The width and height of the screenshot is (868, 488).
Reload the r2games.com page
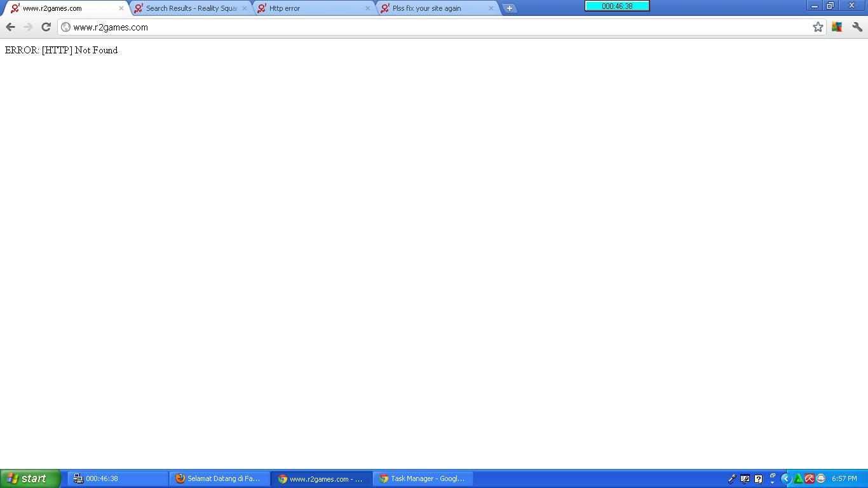[x=46, y=27]
